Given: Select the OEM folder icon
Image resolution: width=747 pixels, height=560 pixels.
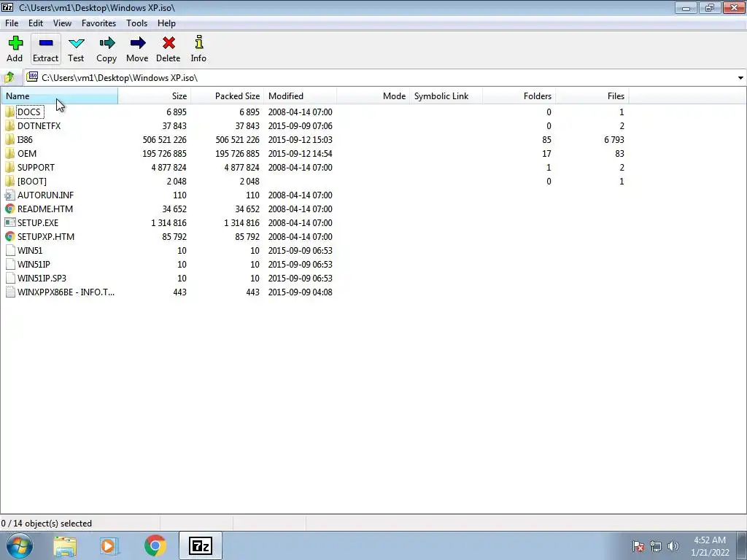Looking at the screenshot, I should tap(10, 153).
